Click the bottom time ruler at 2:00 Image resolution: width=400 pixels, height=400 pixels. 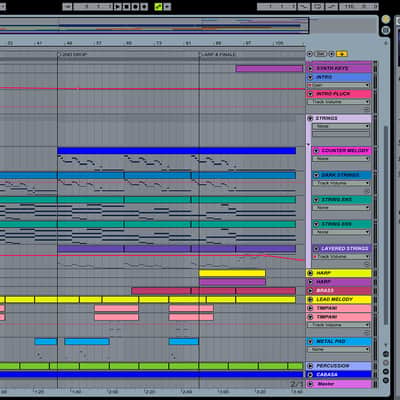113,392
